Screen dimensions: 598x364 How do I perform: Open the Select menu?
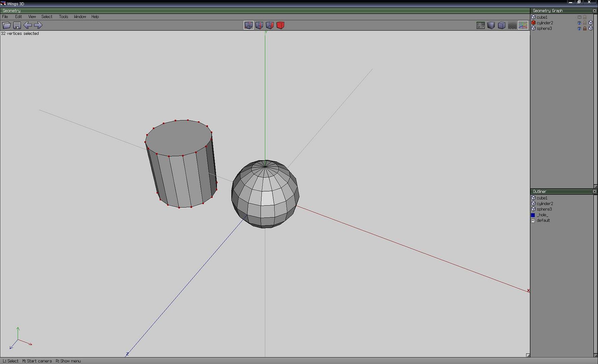47,17
